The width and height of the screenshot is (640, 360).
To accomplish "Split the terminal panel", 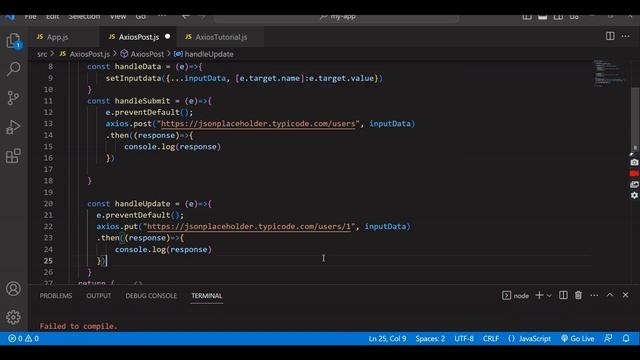I will click(563, 295).
